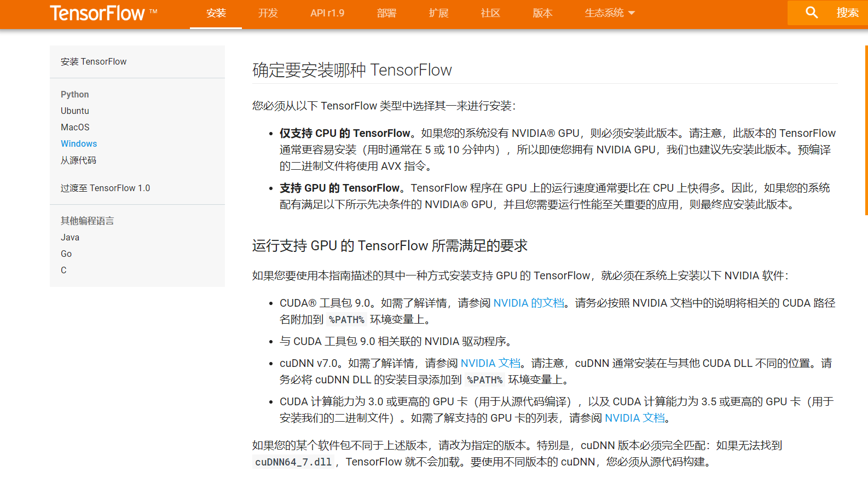Open 从源代码 sidebar link
The image size is (868, 477).
coord(78,160)
